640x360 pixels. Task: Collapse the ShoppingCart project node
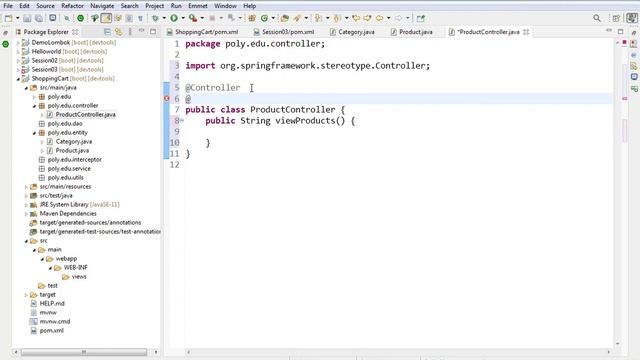pyautogui.click(x=18, y=78)
